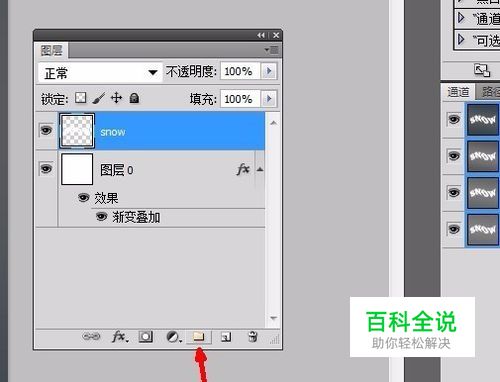Open the 填充 fill slider arrow
The image size is (500, 382).
tap(269, 99)
